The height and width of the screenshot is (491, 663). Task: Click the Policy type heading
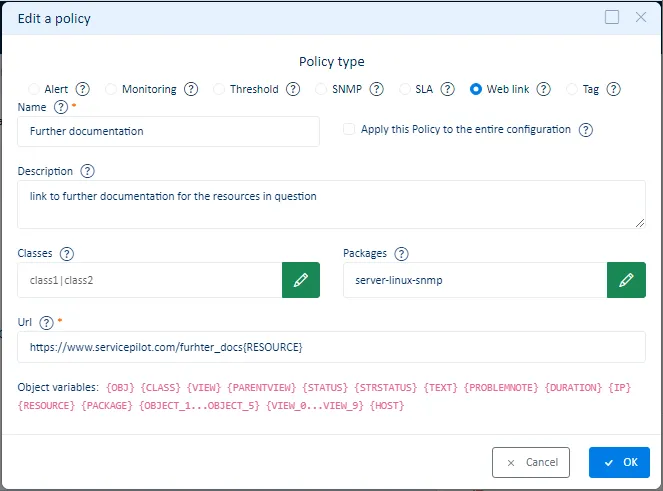pos(332,62)
